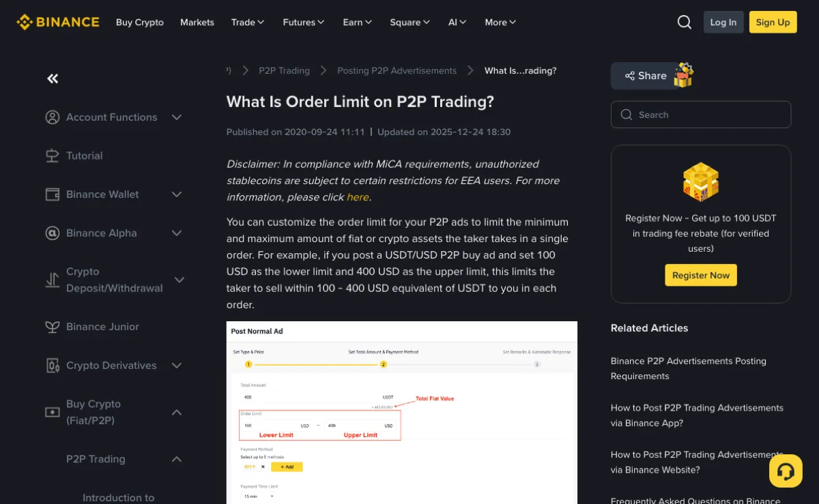
Task: Open the Square dropdown menu
Action: (410, 22)
